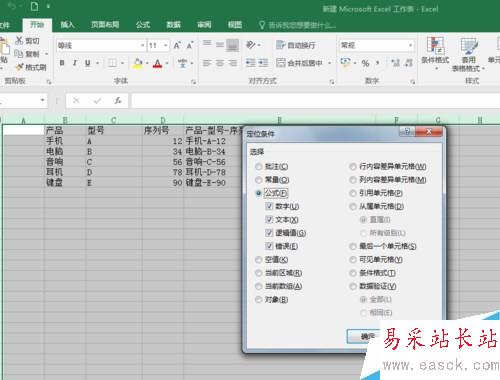Center text horizontally

(x=220, y=63)
